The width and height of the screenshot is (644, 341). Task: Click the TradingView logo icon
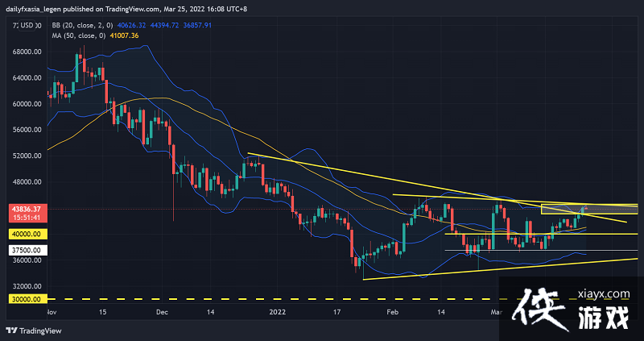[x=11, y=331]
